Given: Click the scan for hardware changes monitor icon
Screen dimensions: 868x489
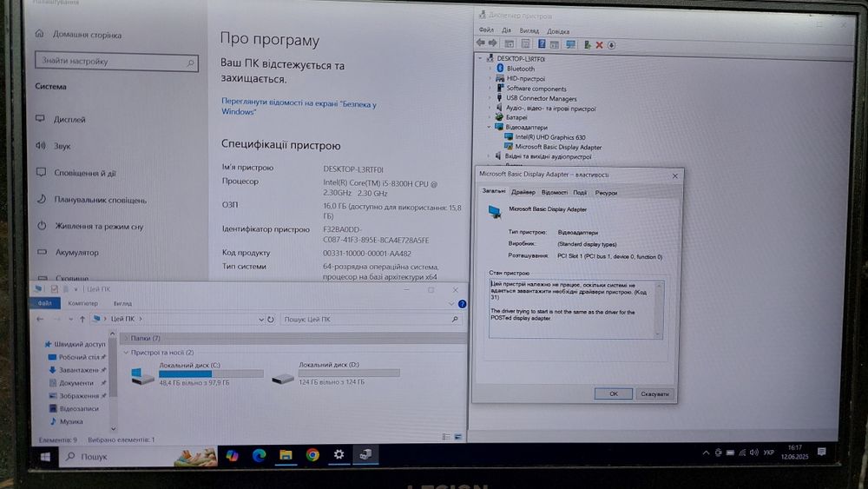Looking at the screenshot, I should click(571, 45).
